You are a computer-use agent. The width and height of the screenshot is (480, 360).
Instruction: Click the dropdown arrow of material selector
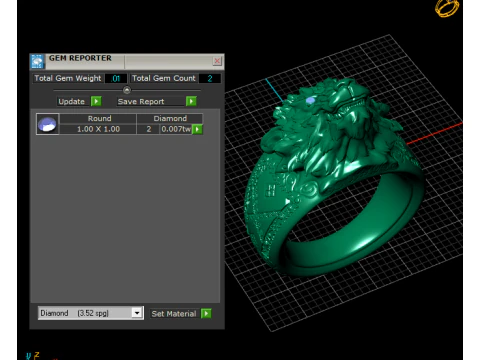pos(137,313)
